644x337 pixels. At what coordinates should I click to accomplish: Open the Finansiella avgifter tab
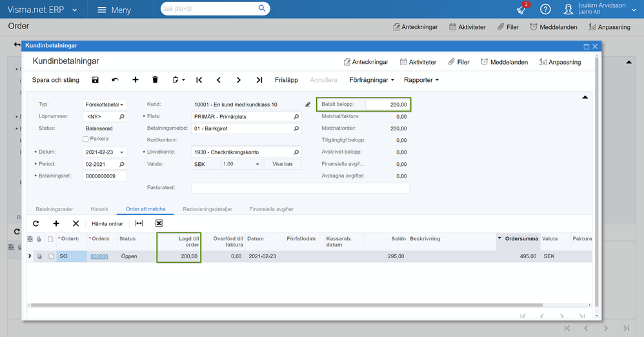click(x=271, y=209)
